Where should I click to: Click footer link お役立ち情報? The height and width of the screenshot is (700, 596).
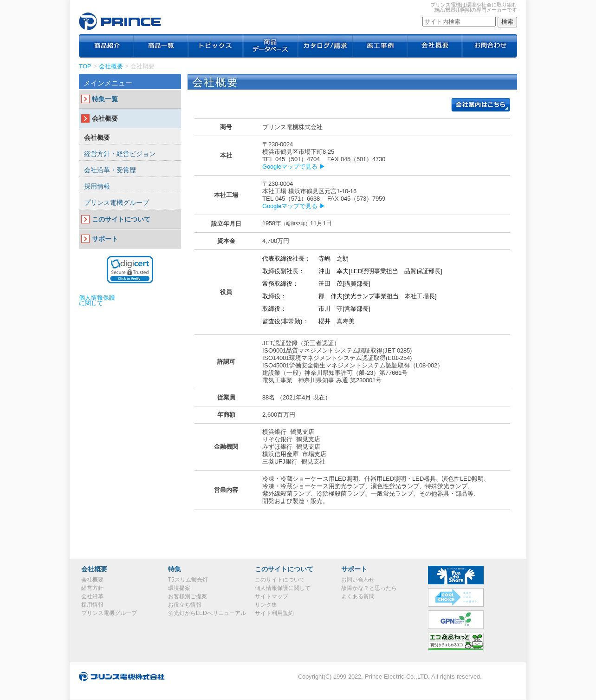tap(185, 605)
